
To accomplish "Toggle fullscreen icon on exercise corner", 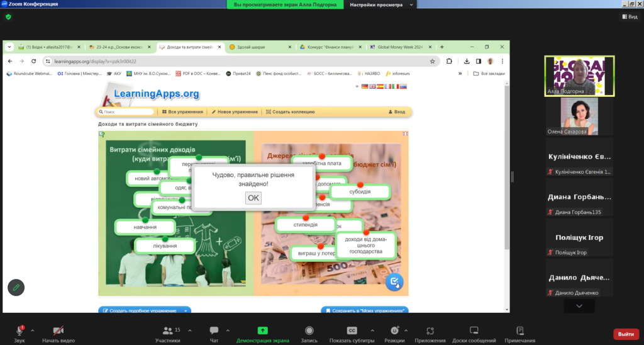I will click(406, 134).
